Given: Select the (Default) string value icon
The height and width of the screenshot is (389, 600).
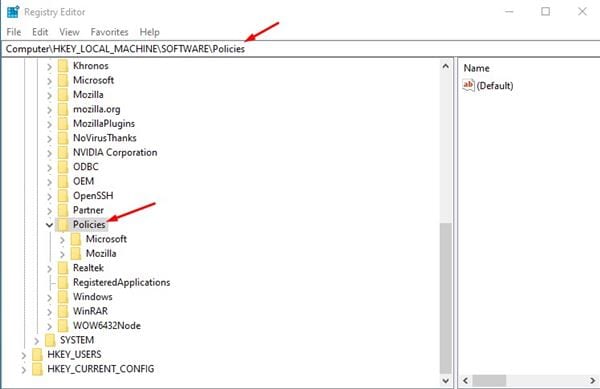Looking at the screenshot, I should (x=468, y=85).
